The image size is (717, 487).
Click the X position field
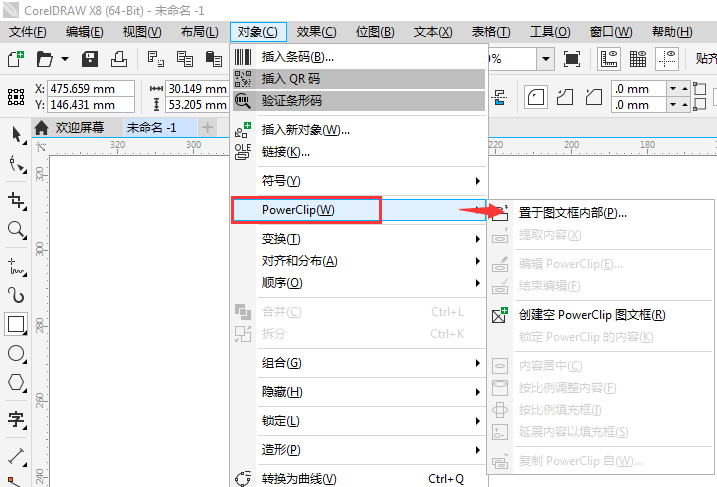[91, 89]
